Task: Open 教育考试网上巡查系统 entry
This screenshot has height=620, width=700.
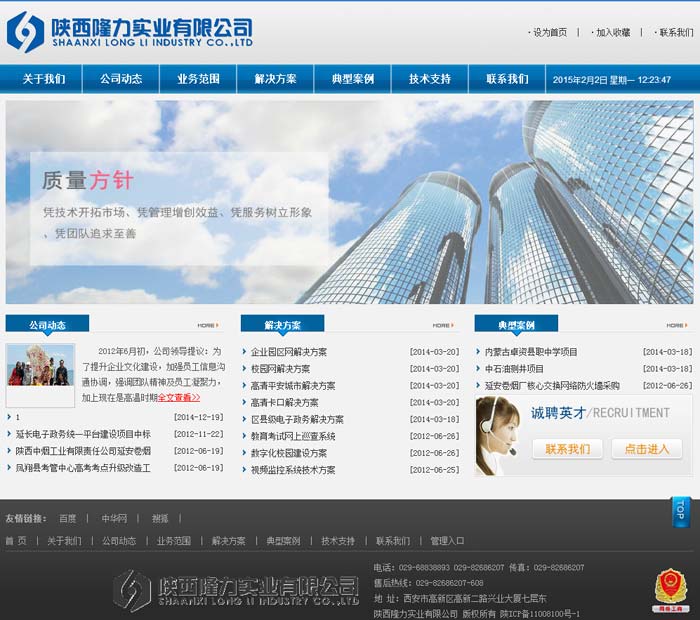Action: 292,436
